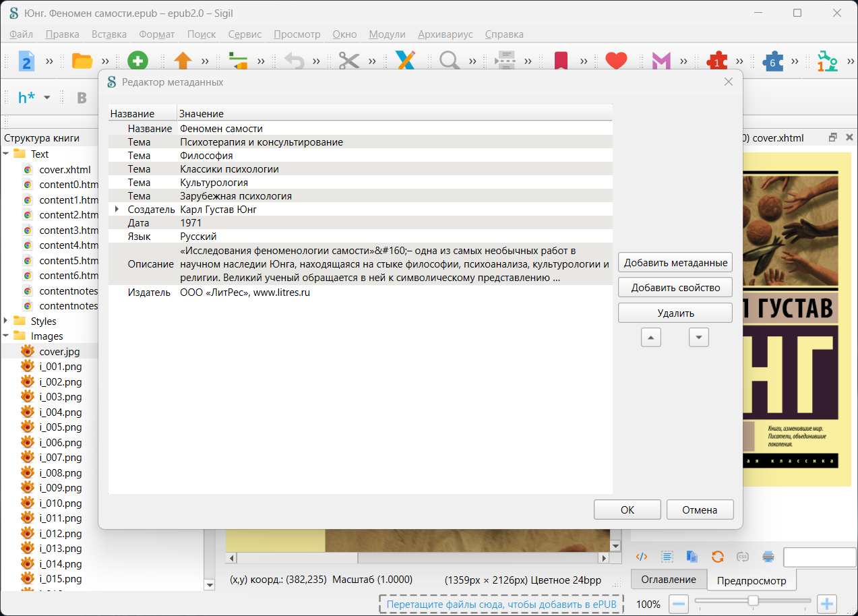Image resolution: width=858 pixels, height=616 pixels.
Task: Click the split-marker insert icon in the toolbar
Action: point(505,61)
